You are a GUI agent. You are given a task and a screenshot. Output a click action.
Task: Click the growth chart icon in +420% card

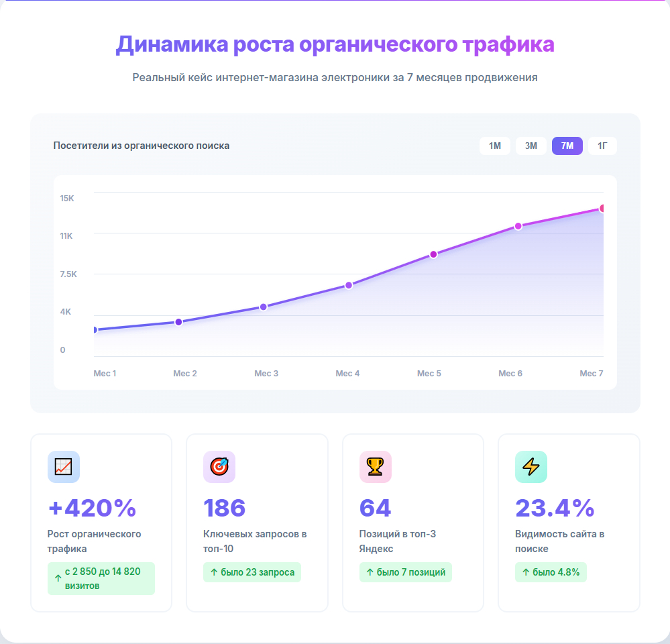pos(64,467)
